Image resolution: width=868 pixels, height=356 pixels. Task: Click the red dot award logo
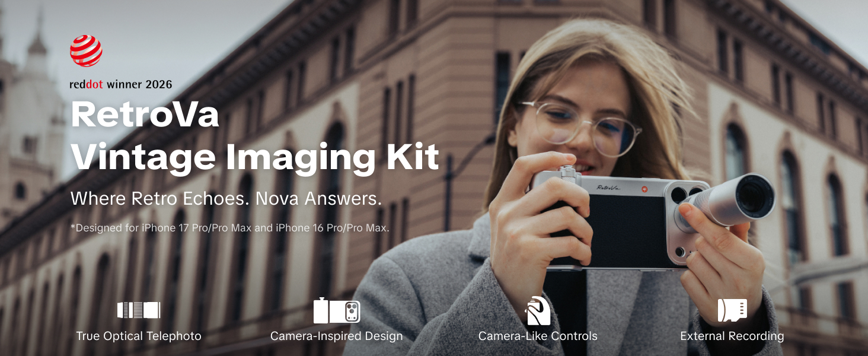[x=86, y=51]
